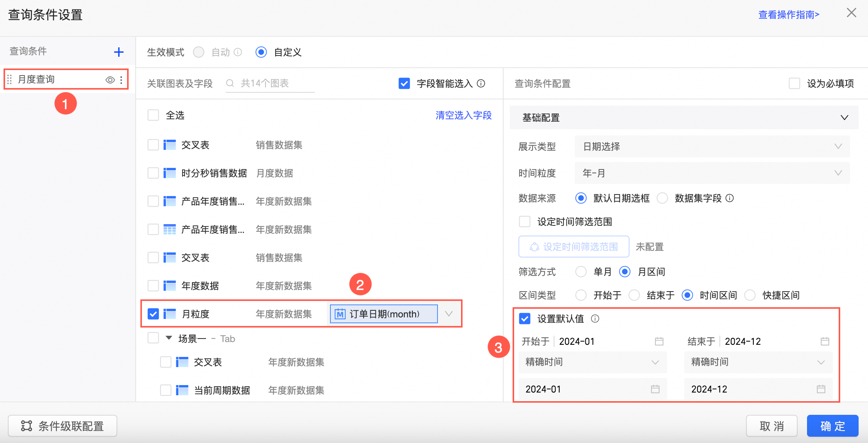Screen dimensions: 868x443
Task: Collapse the 基础配置 section
Action: tap(844, 117)
